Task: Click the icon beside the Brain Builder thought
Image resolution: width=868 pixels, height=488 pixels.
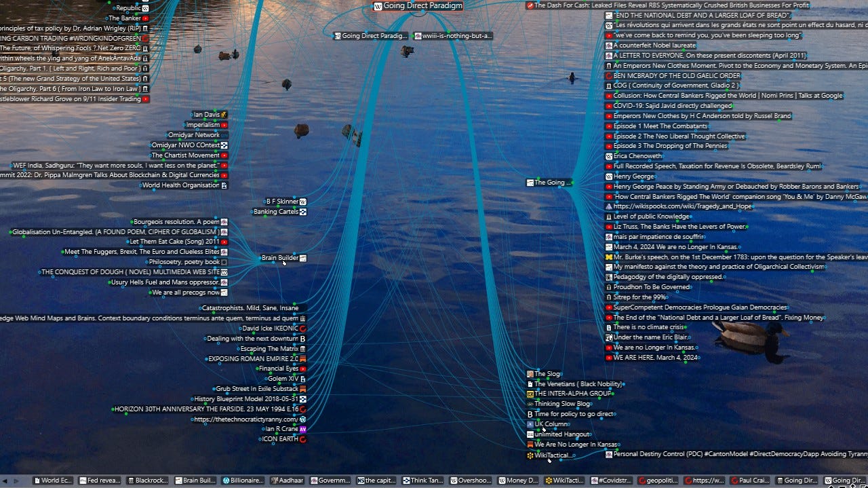Action: [303, 258]
